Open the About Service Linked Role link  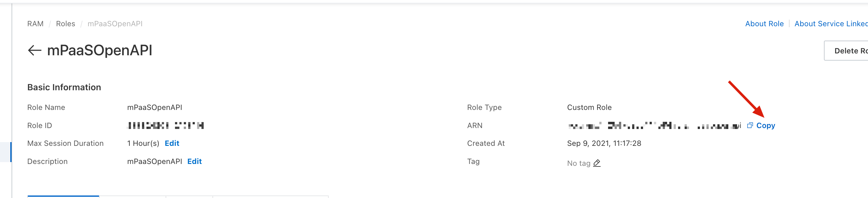pyautogui.click(x=831, y=24)
